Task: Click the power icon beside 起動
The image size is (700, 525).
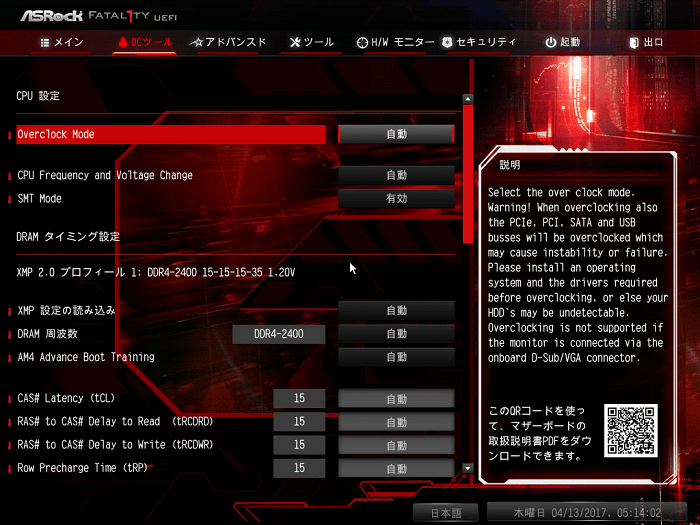Action: coord(550,42)
